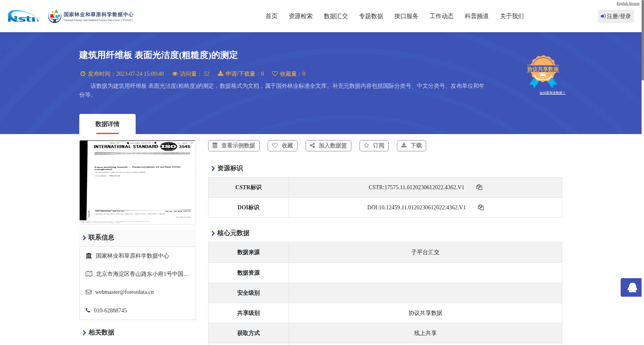
Task: Open the 专题数据 menu item
Action: point(371,16)
